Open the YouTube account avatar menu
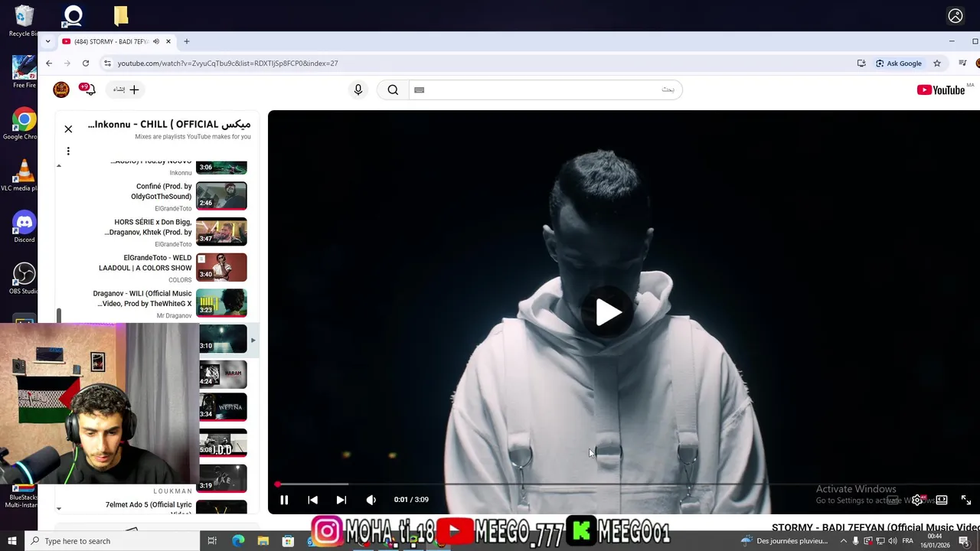980x551 pixels. 61,90
